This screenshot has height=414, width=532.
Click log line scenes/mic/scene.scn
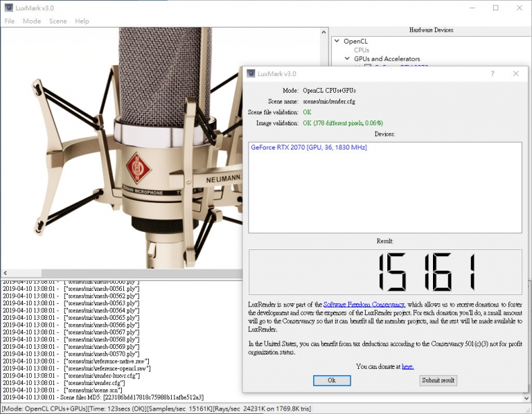tap(62, 390)
